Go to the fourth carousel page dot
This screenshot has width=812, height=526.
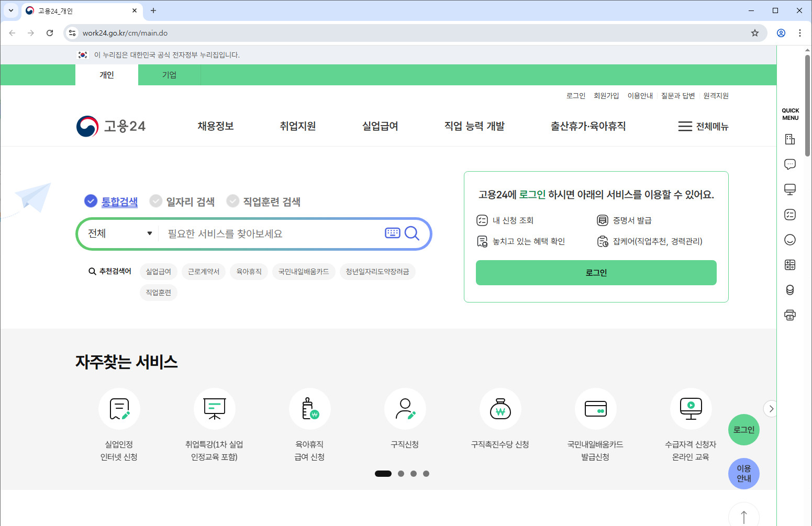point(426,474)
